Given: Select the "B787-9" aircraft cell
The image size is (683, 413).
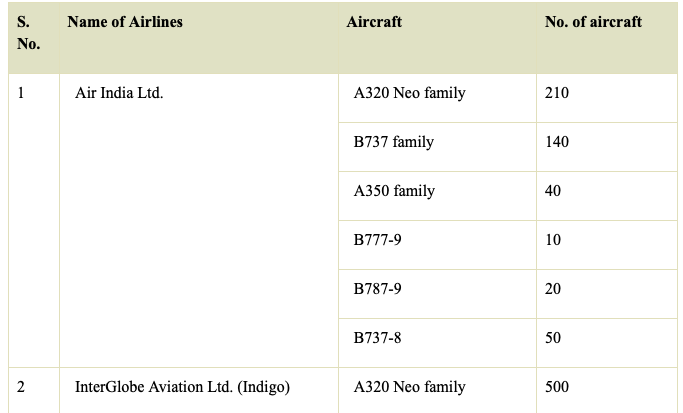Looking at the screenshot, I should click(377, 289).
